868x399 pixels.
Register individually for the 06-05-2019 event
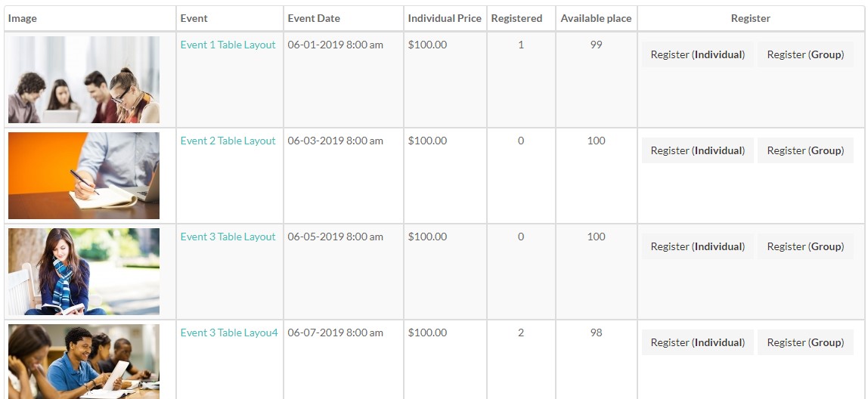coord(697,246)
